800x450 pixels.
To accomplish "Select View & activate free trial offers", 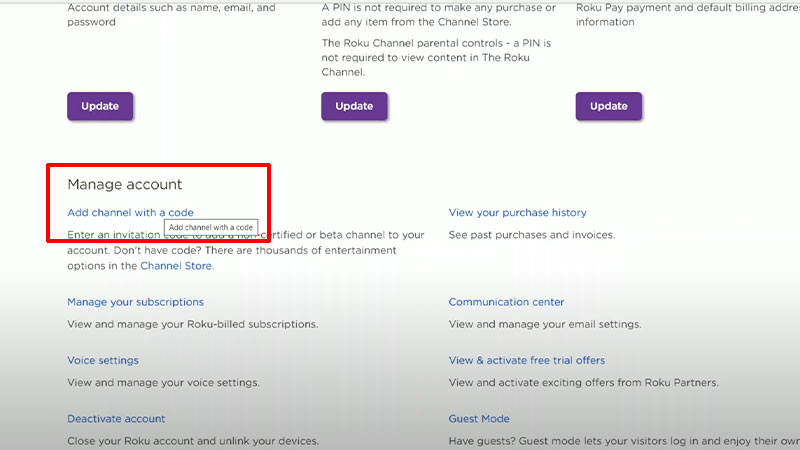I will click(526, 360).
